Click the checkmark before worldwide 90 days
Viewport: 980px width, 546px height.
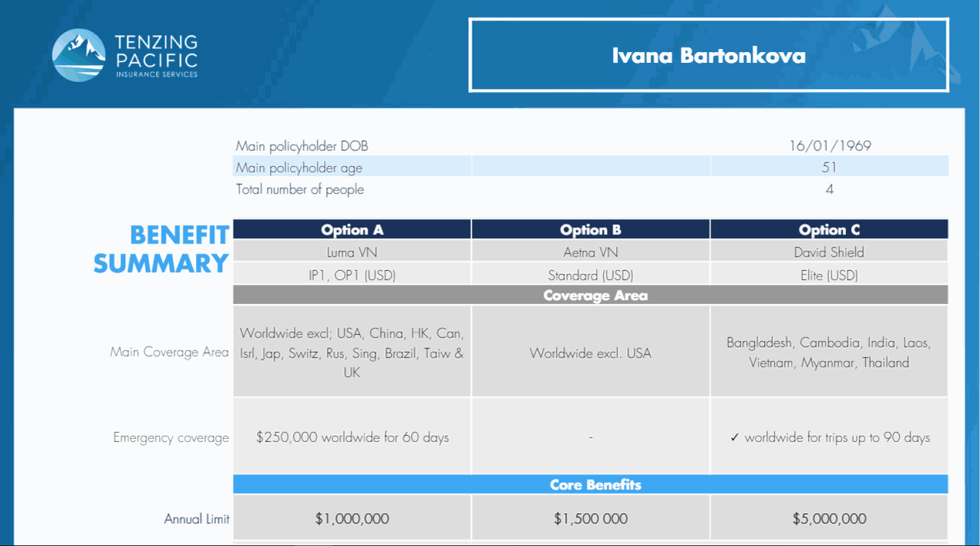(735, 438)
